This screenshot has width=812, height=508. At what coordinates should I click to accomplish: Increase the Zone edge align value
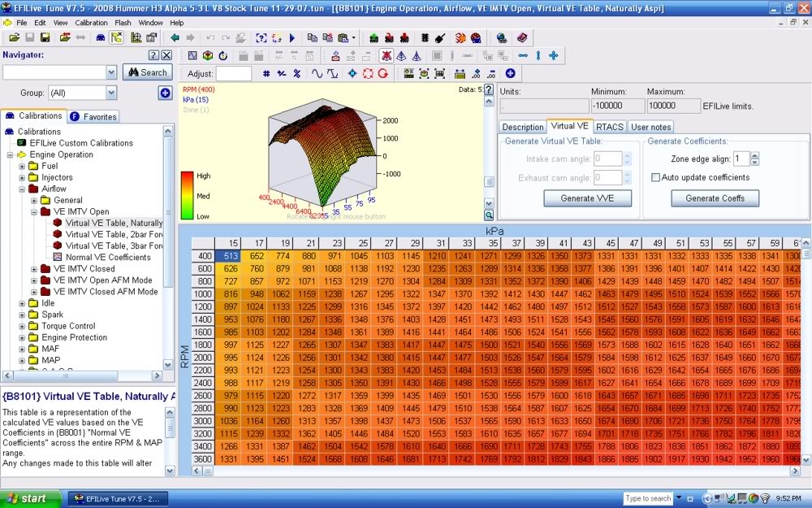click(754, 155)
